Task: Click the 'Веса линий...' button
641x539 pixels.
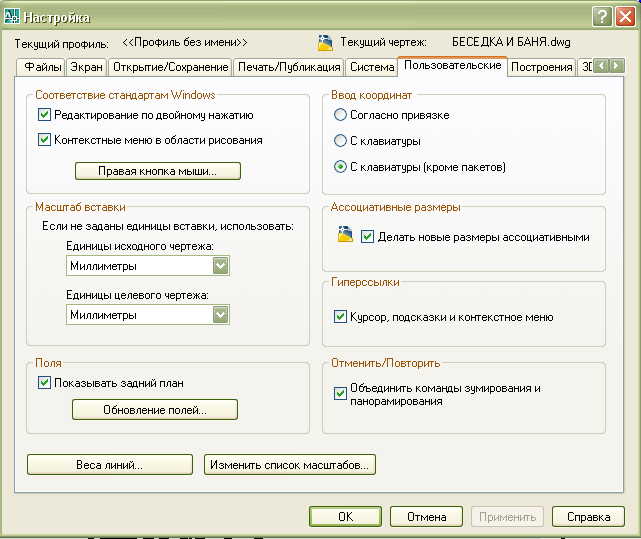Action: coord(110,464)
